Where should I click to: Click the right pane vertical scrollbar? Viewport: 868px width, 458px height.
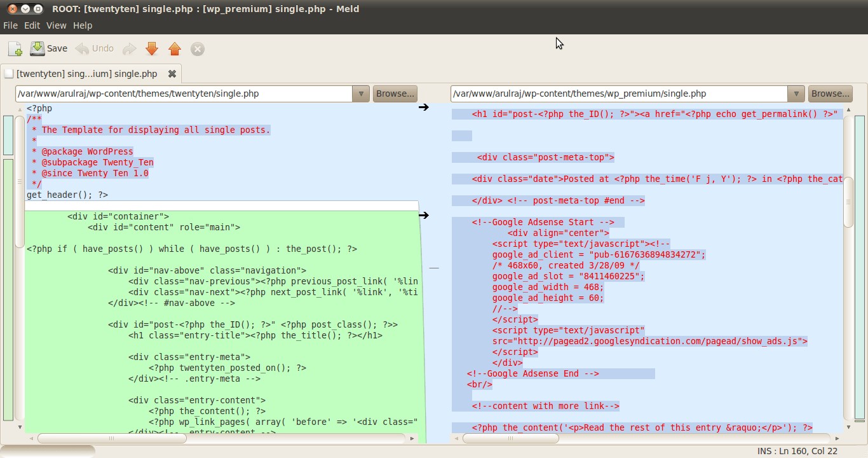click(848, 202)
